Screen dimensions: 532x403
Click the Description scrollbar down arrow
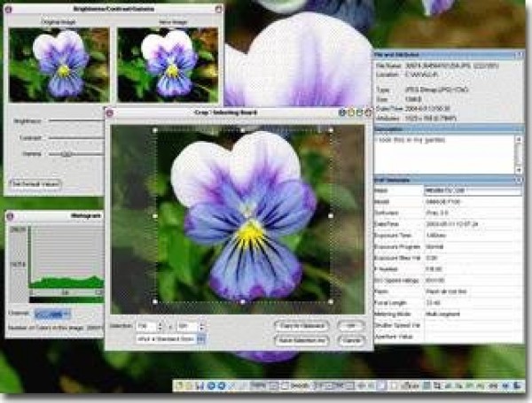tap(519, 169)
